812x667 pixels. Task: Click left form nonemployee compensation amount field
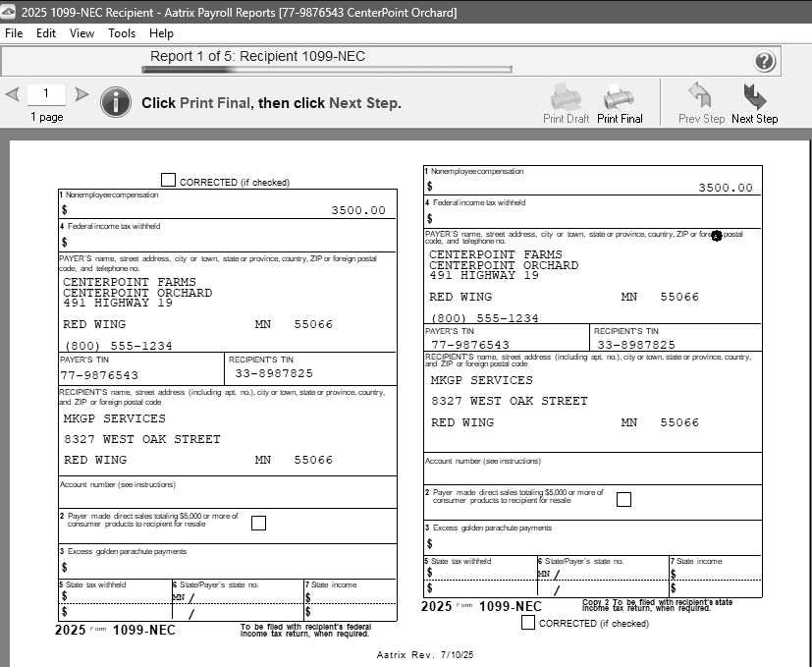[228, 209]
